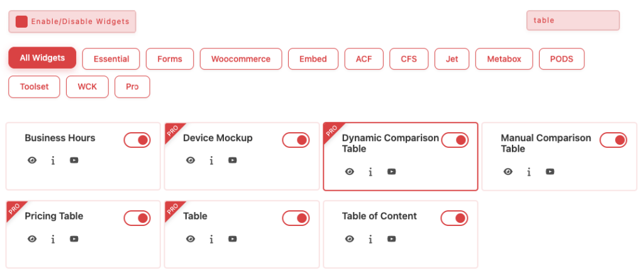The height and width of the screenshot is (277, 644).
Task: Click the eye preview icon for Manual Comparison Table
Action: (508, 172)
